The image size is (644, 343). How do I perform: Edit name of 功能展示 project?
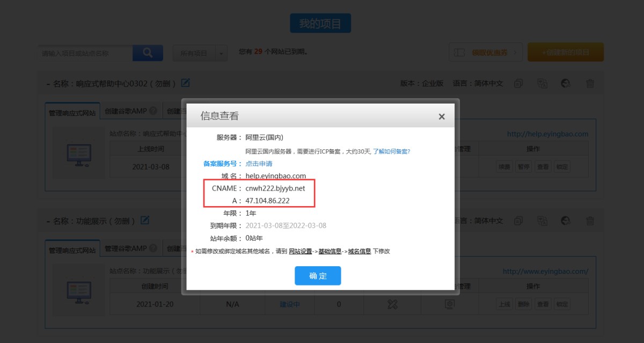coord(144,221)
